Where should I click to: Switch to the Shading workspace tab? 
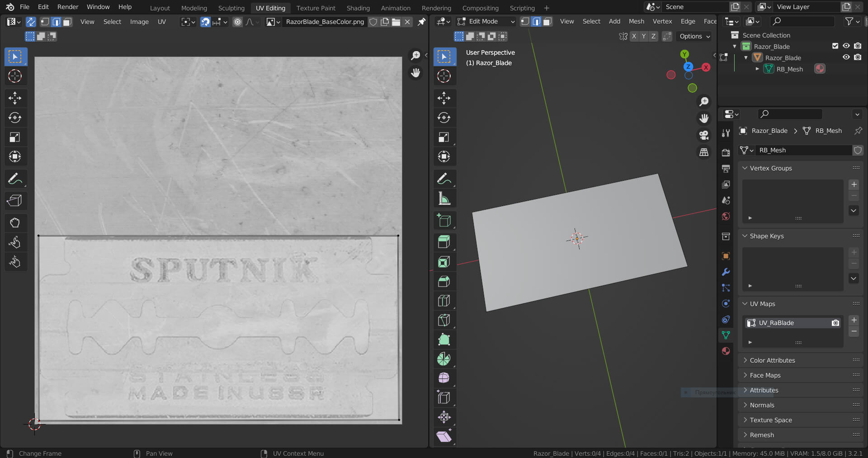(x=358, y=8)
